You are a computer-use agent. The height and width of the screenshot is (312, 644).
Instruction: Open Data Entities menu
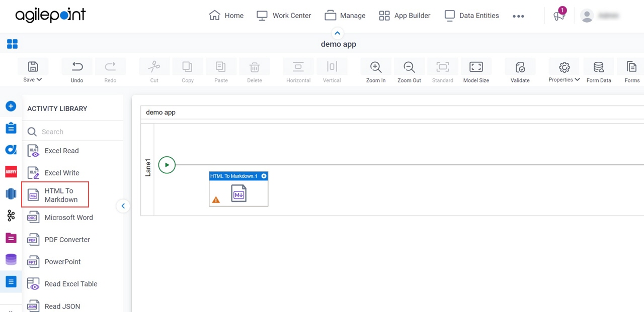coord(471,16)
